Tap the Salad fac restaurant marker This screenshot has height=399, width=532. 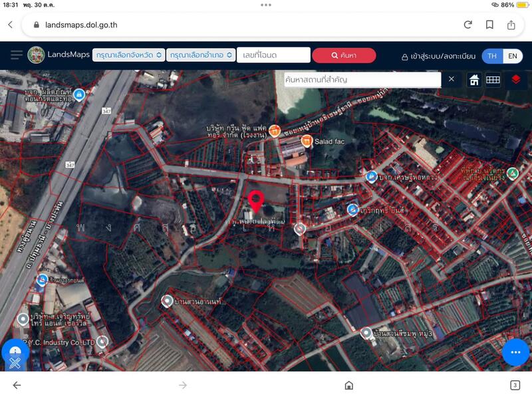[x=307, y=141]
